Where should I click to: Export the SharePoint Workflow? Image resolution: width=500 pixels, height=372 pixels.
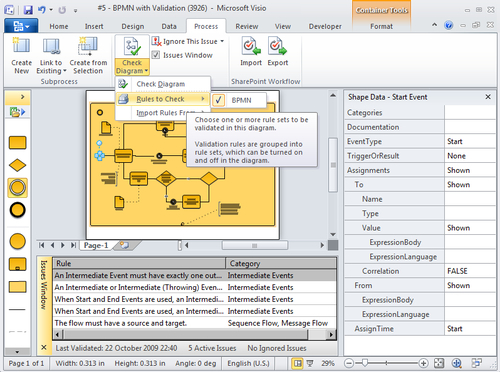click(278, 52)
